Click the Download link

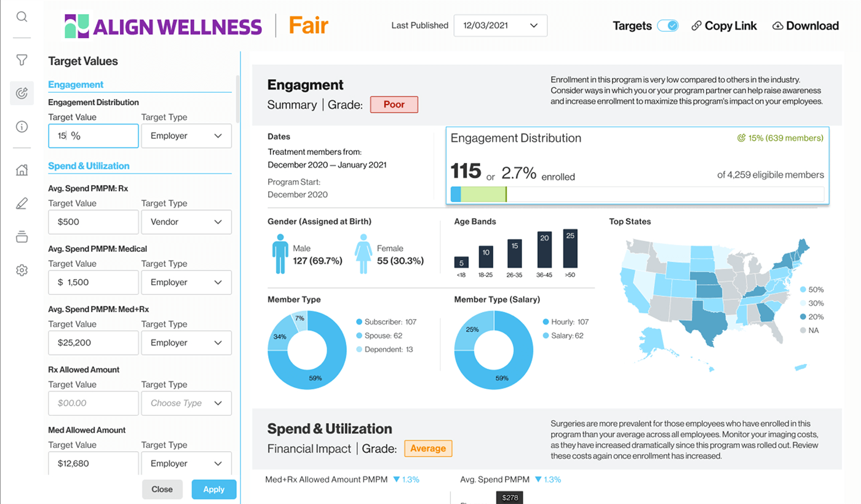tap(806, 25)
